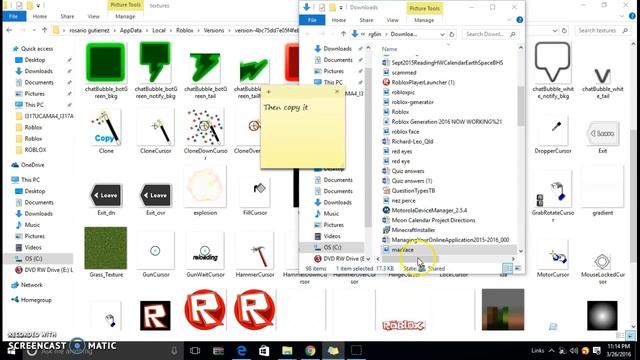Open Downloads ribbon help button
The height and width of the screenshot is (360, 640).
point(520,20)
